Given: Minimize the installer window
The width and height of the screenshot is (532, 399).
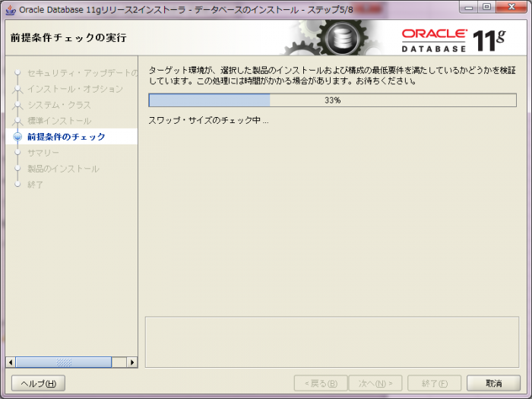Looking at the screenshot, I should (469, 7).
